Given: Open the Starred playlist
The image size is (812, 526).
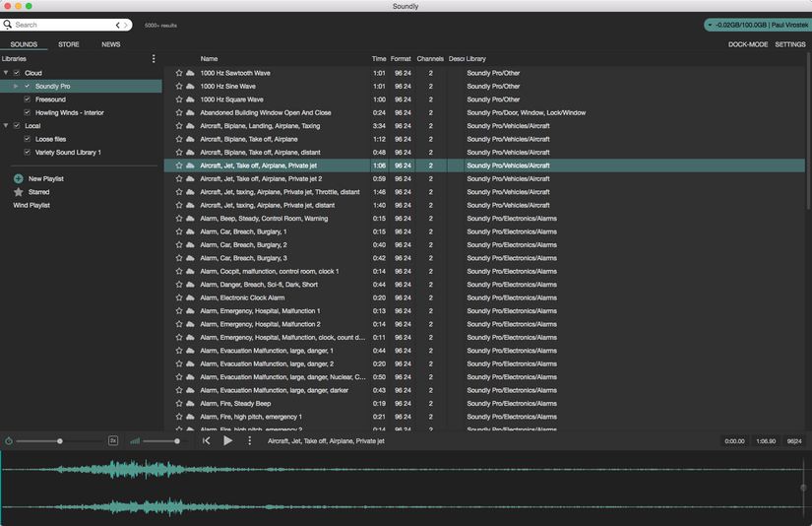Looking at the screenshot, I should pos(38,192).
